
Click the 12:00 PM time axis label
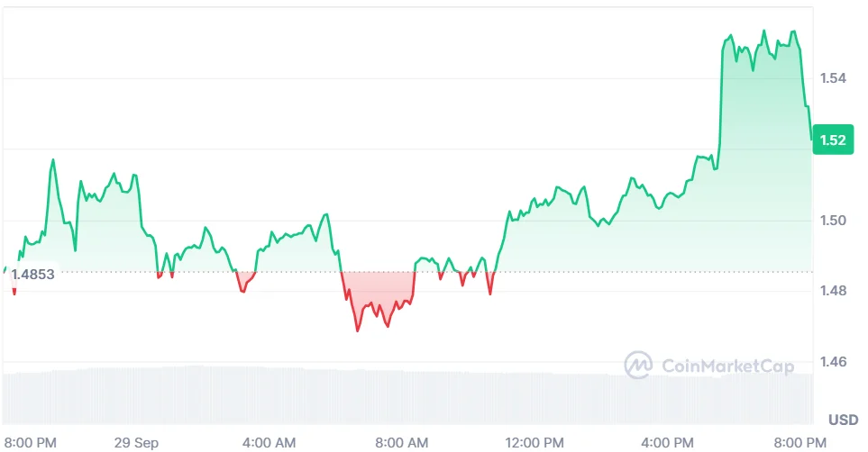click(x=535, y=443)
